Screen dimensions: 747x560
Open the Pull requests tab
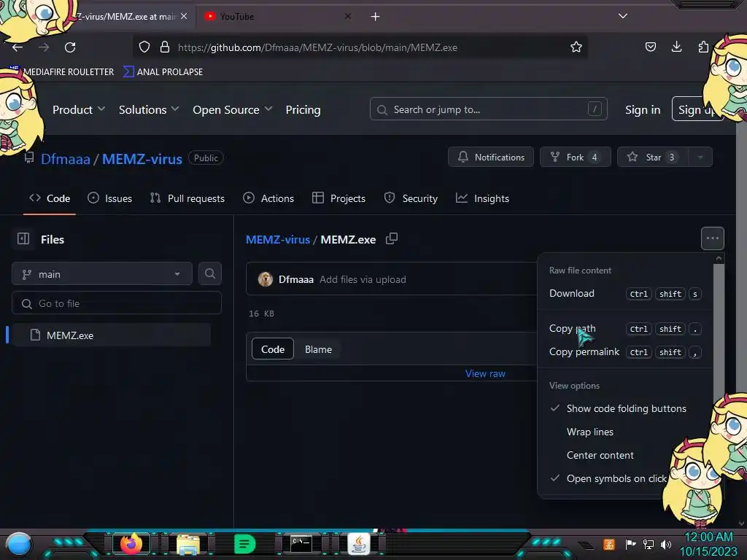pos(187,198)
